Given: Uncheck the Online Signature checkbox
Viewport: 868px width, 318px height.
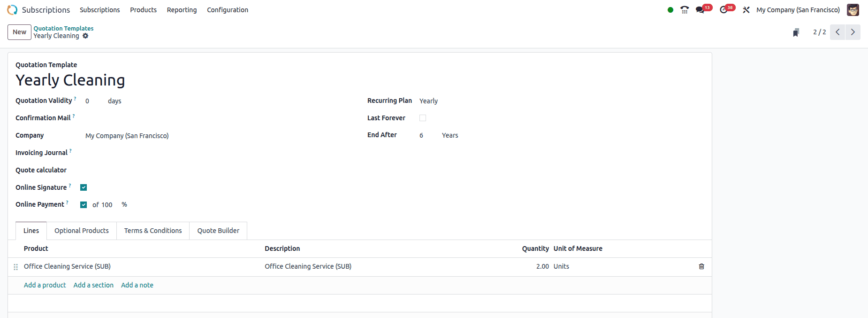Looking at the screenshot, I should click(84, 187).
